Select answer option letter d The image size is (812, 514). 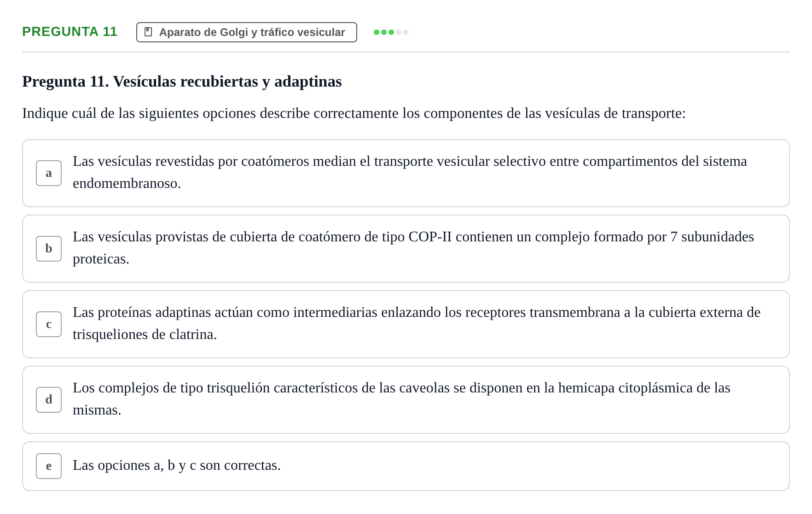pos(49,400)
